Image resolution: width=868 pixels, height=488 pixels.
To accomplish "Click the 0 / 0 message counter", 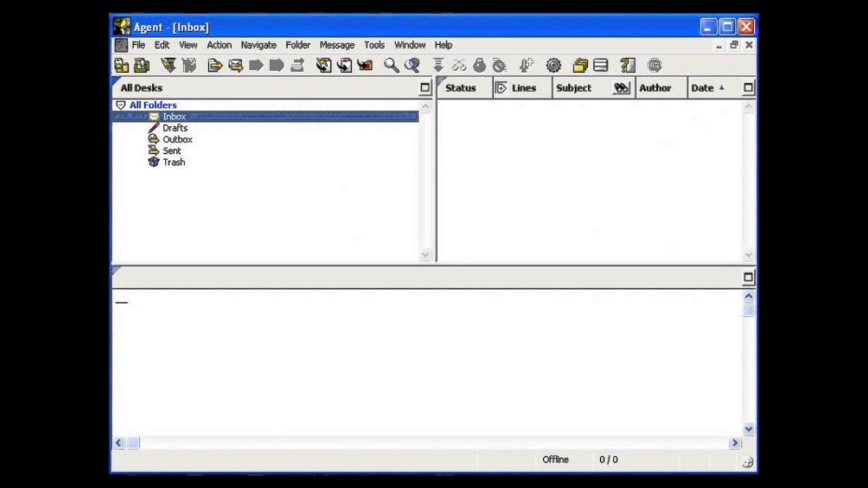I will point(608,460).
